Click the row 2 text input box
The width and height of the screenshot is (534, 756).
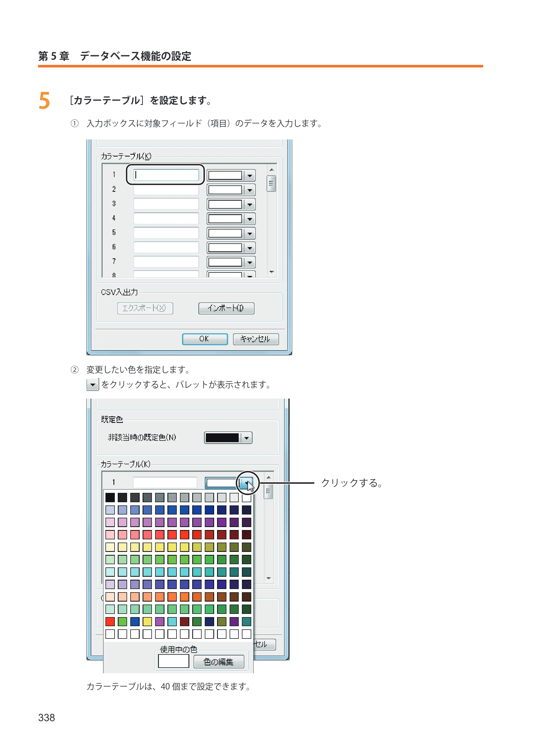(x=166, y=190)
